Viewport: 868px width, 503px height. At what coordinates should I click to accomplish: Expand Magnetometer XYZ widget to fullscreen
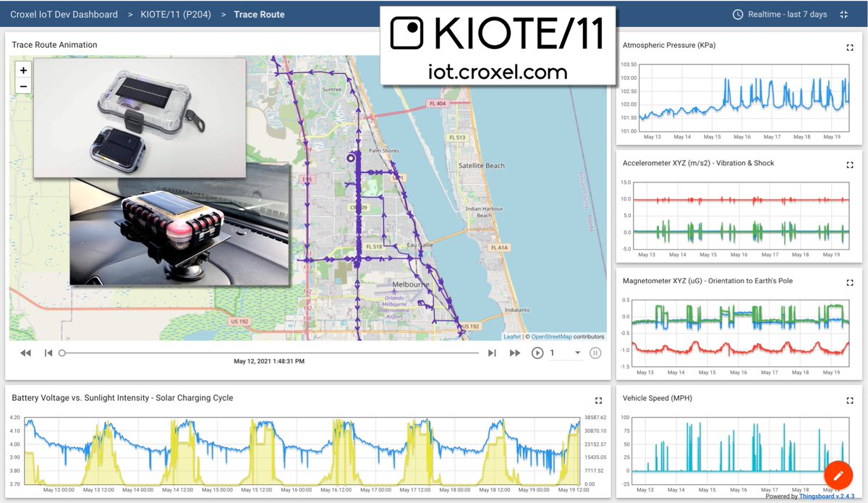pos(850,282)
